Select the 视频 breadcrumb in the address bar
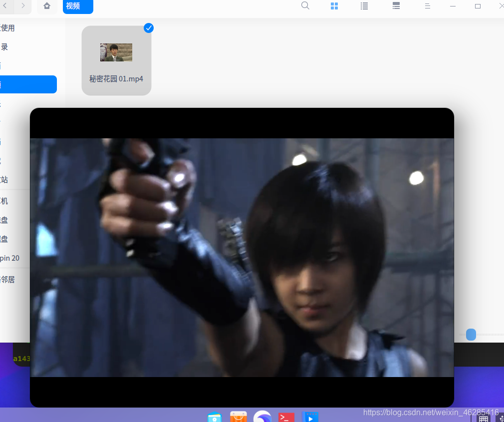The width and height of the screenshot is (504, 422). point(78,6)
